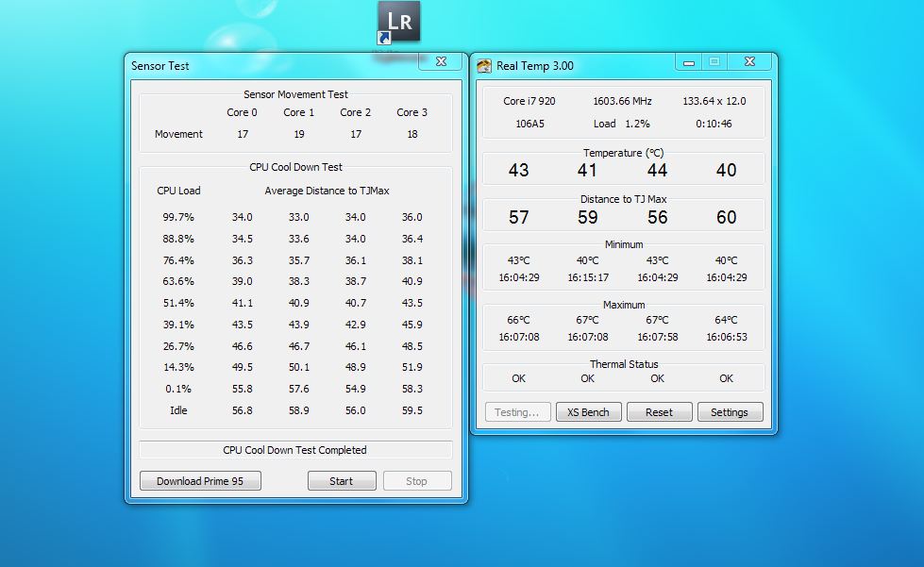This screenshot has width=924, height=567.
Task: Close the Real Temp window
Action: 749,61
